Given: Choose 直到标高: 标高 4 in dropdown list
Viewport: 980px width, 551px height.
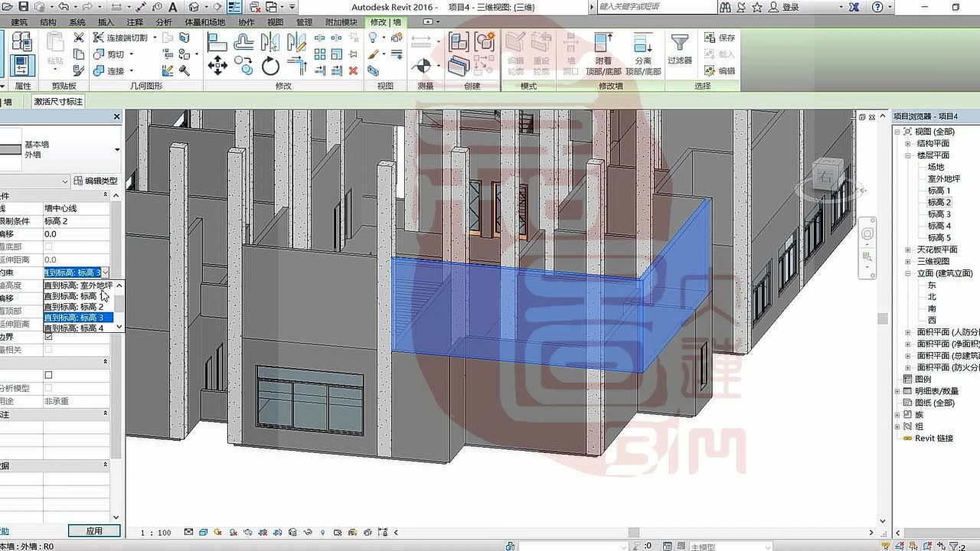Looking at the screenshot, I should pos(78,328).
